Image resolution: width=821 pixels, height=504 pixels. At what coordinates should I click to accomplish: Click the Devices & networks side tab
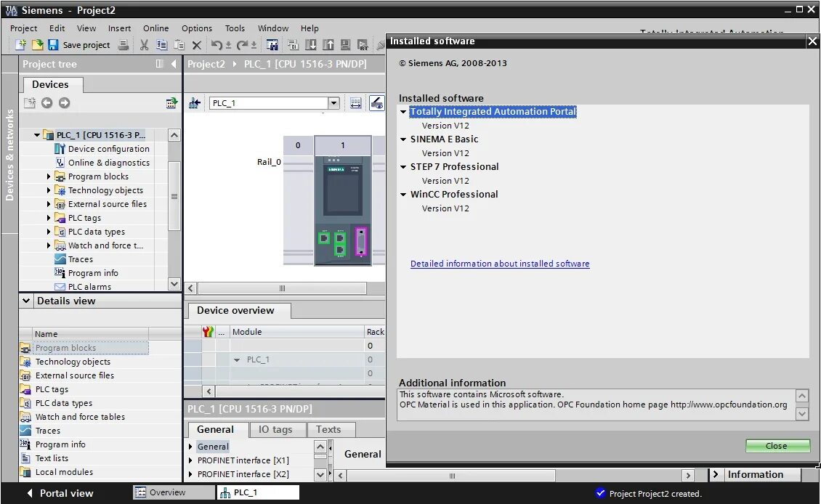[x=9, y=155]
